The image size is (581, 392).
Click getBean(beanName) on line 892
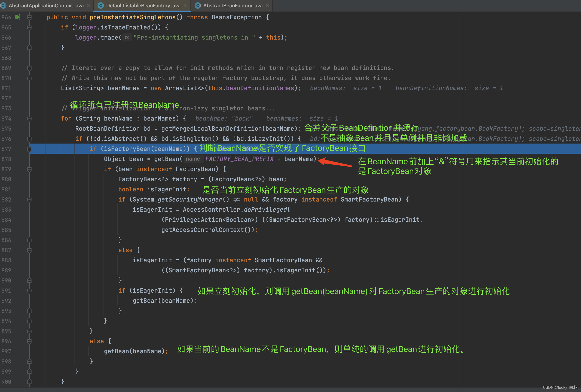163,301
